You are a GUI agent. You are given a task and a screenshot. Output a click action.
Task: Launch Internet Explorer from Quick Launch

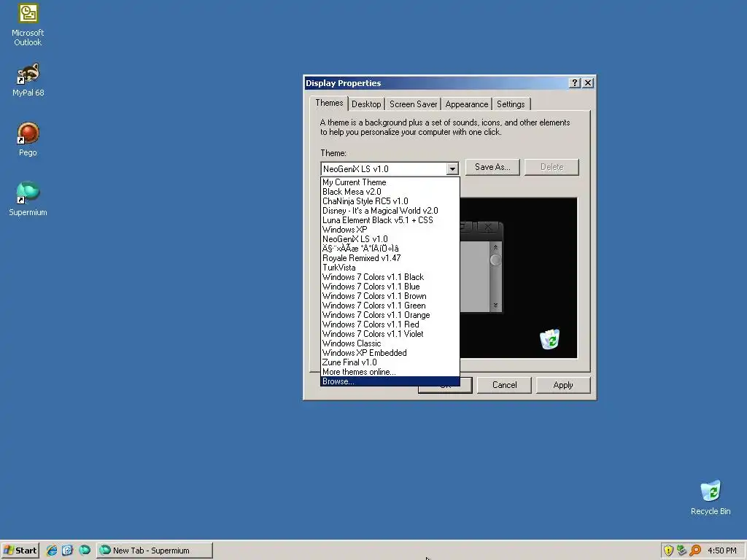(x=52, y=551)
